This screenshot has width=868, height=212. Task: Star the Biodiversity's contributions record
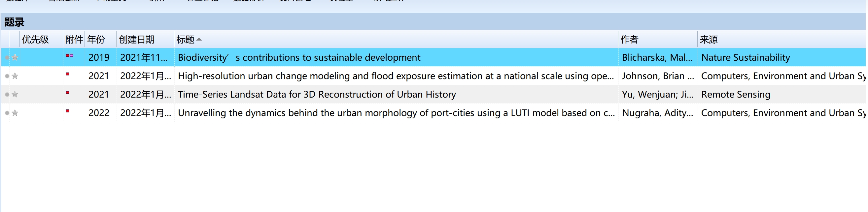point(15,58)
